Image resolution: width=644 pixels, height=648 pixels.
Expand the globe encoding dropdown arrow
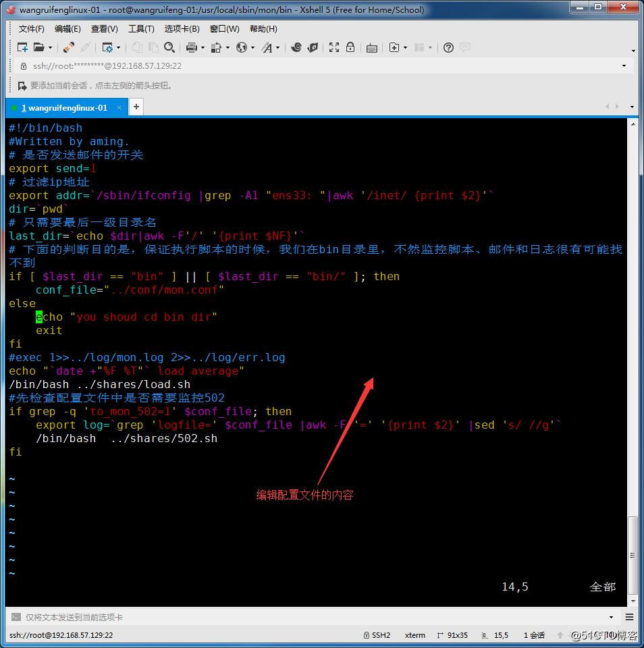(x=252, y=48)
